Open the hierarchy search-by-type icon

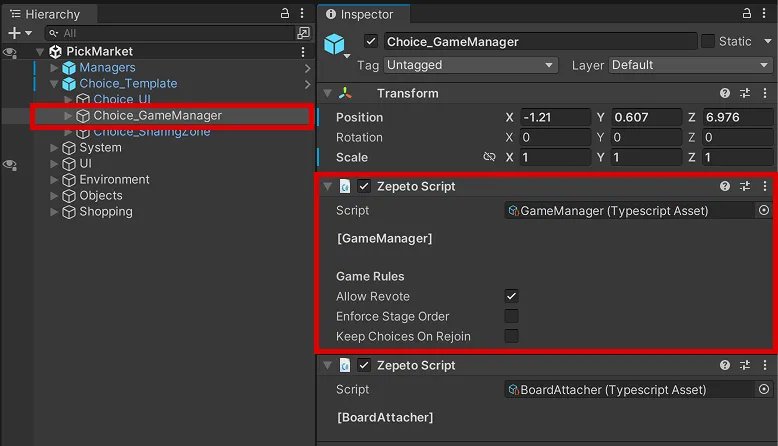tap(303, 33)
